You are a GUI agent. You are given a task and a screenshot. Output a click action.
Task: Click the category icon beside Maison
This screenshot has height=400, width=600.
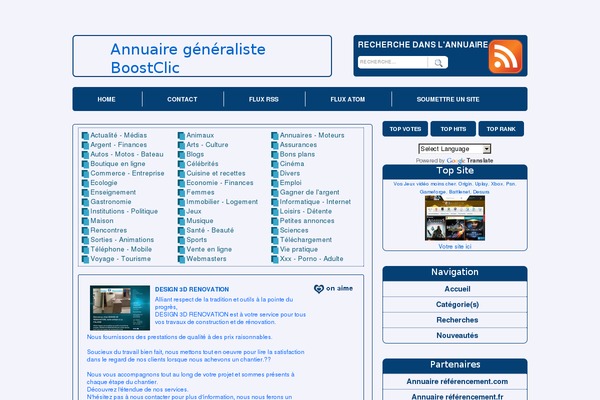[85, 221]
